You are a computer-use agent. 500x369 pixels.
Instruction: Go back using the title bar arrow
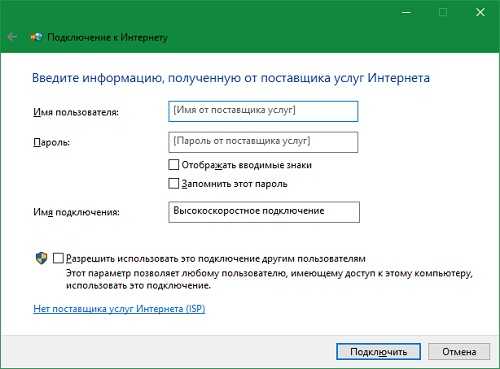(x=12, y=36)
